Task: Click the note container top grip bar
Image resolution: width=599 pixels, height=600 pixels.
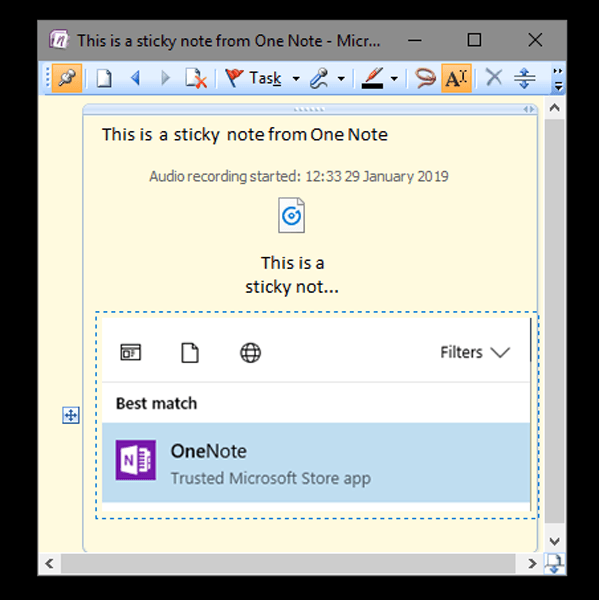Action: tap(309, 109)
